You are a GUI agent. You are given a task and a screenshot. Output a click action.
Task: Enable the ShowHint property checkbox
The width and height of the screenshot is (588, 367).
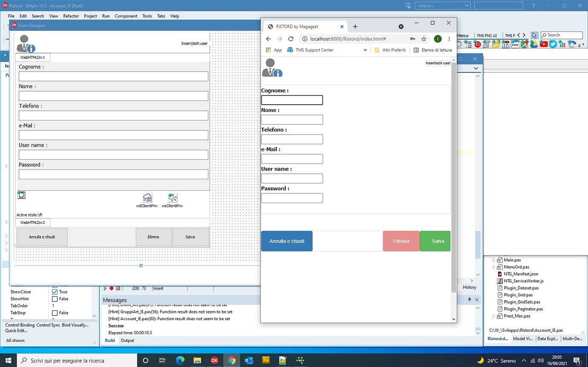55,299
